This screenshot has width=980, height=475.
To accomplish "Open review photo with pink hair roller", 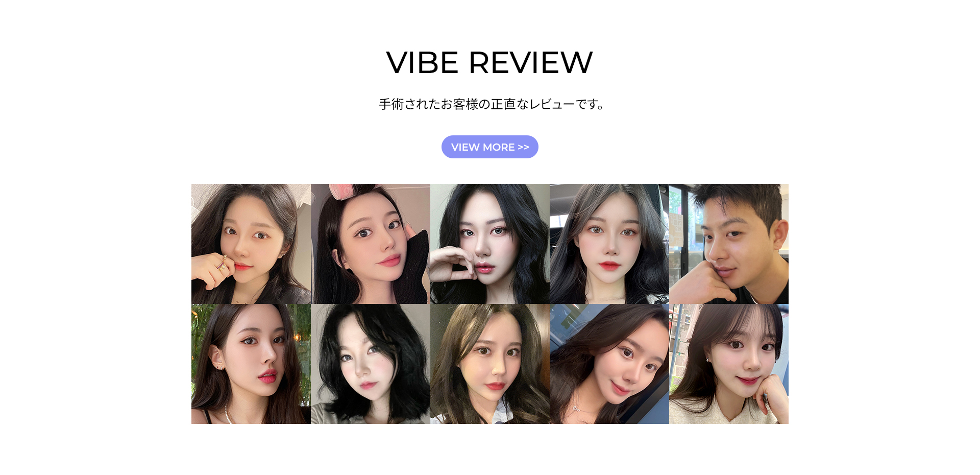I will [x=371, y=244].
